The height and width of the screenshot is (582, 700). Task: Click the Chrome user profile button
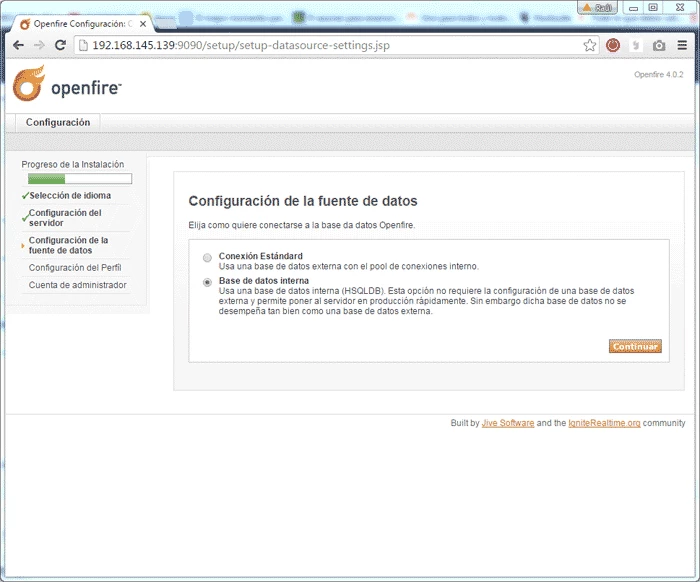pyautogui.click(x=597, y=7)
